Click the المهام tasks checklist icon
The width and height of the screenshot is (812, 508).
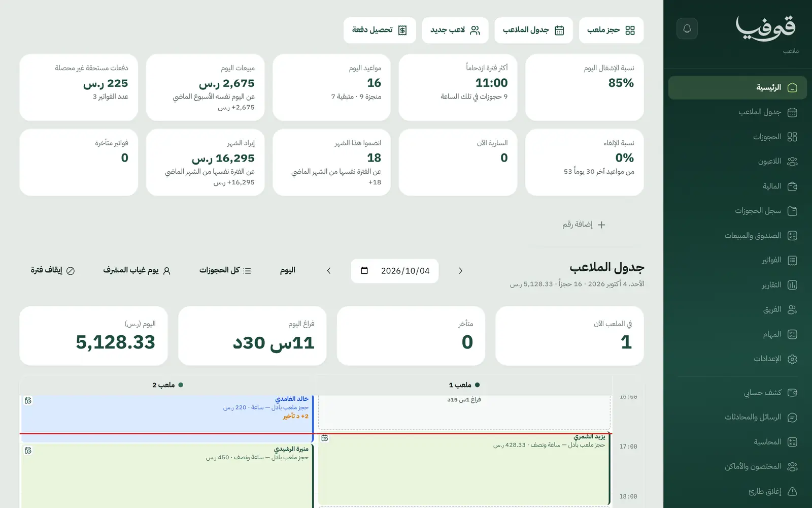coord(792,334)
